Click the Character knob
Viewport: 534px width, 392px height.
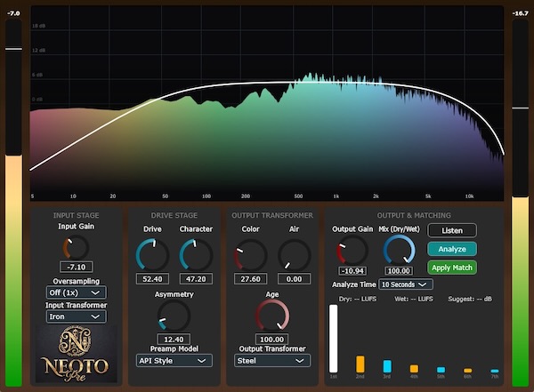[196, 255]
